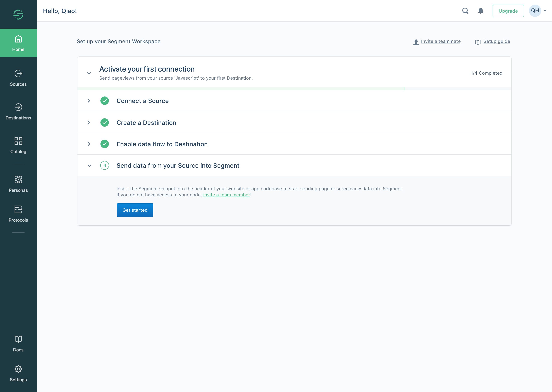Screen dimensions: 552x392
Task: Click the Create a Destination checkmark
Action: 105,123
